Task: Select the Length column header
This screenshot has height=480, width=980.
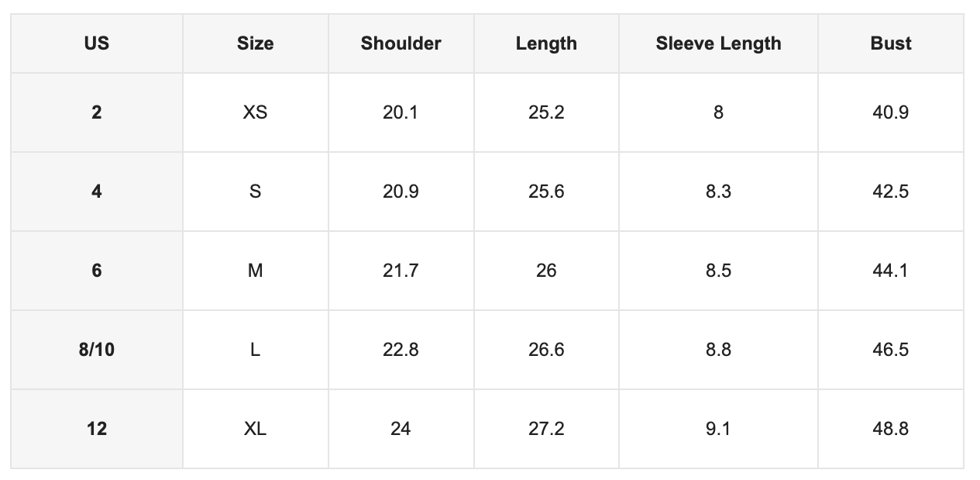Action: [x=546, y=43]
